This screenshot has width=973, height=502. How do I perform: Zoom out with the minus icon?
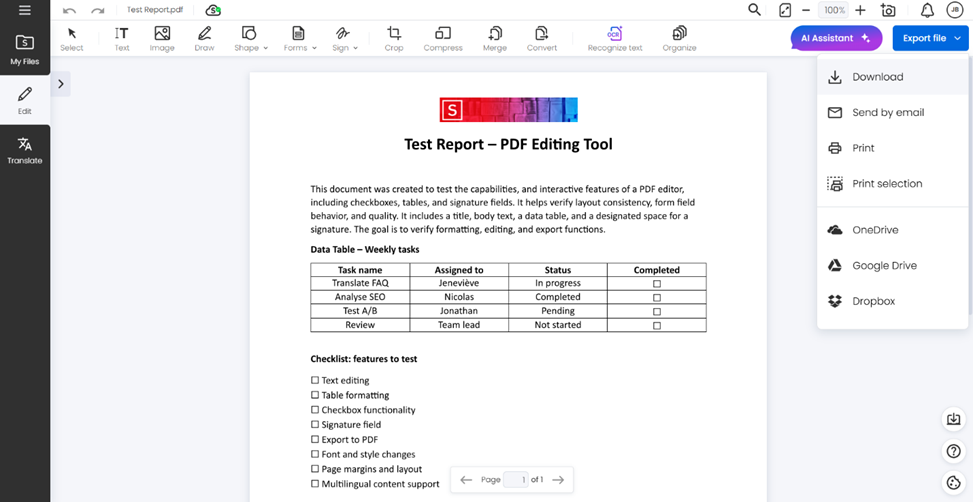tap(806, 11)
